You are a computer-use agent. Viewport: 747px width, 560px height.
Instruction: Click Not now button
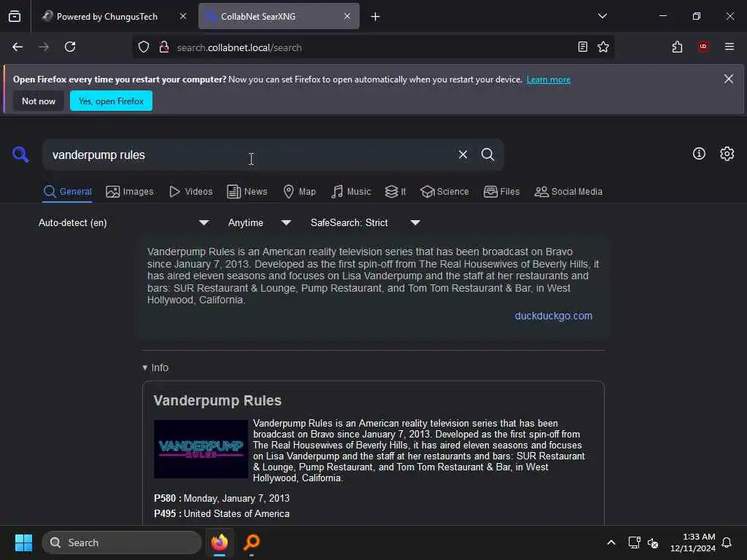pyautogui.click(x=39, y=101)
